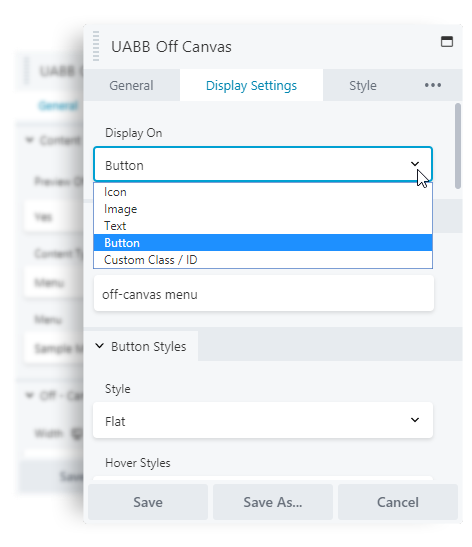Cancel the settings panel changes
This screenshot has width=472, height=547.
pyautogui.click(x=398, y=502)
